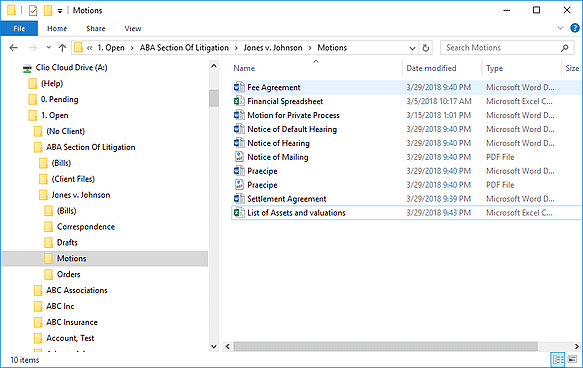
Task: Click List of Assets and valuations Excel icon
Action: (239, 213)
